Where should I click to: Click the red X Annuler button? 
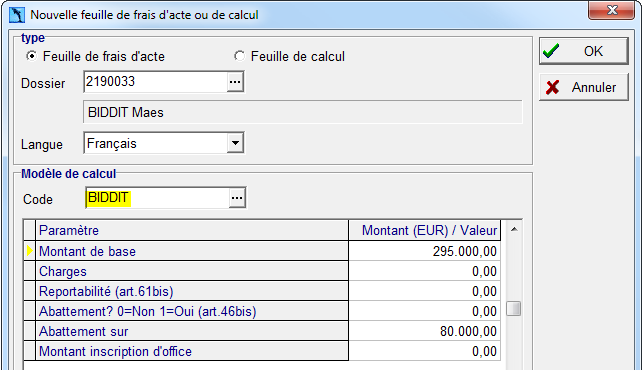[x=583, y=87]
